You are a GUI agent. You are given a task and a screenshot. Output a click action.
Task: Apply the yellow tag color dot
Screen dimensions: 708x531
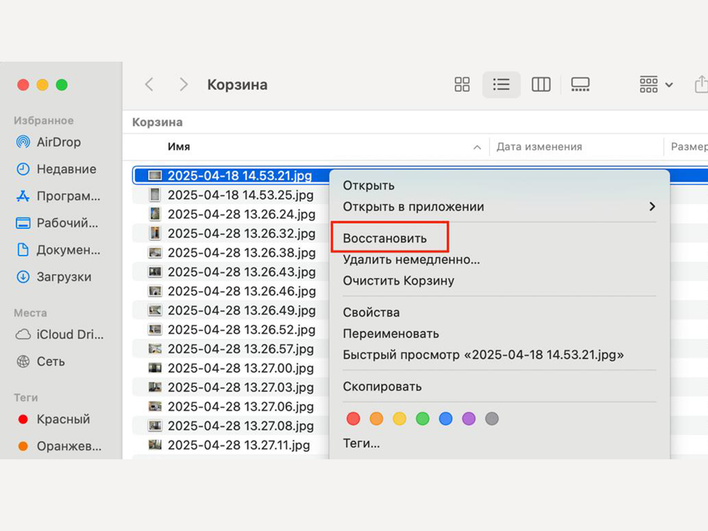(x=399, y=419)
